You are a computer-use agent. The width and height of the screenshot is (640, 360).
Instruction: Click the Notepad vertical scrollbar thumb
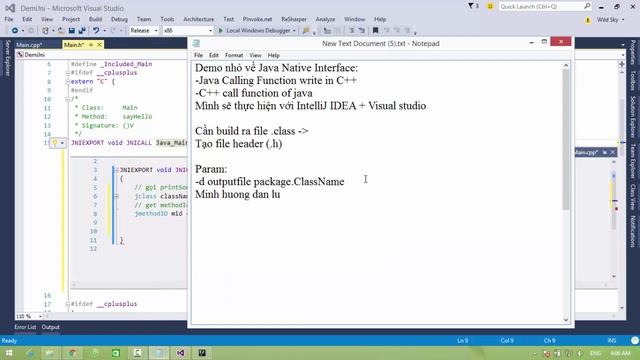pyautogui.click(x=566, y=139)
